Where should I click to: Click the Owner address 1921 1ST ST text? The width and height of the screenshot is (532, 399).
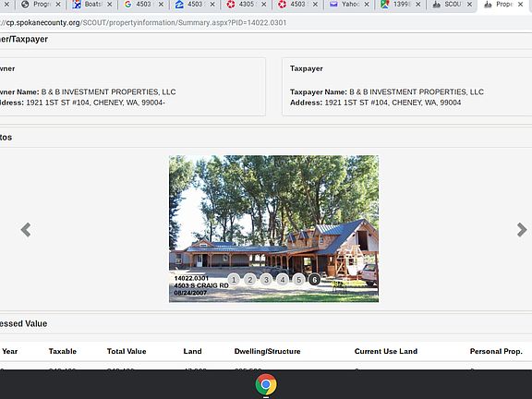pyautogui.click(x=82, y=103)
